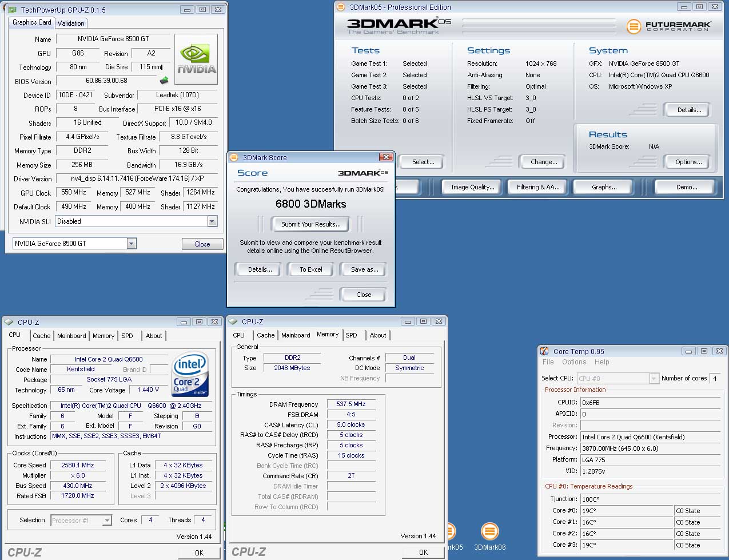Click the 3DMark Score dialog title icon
The height and width of the screenshot is (560, 729).
(234, 157)
